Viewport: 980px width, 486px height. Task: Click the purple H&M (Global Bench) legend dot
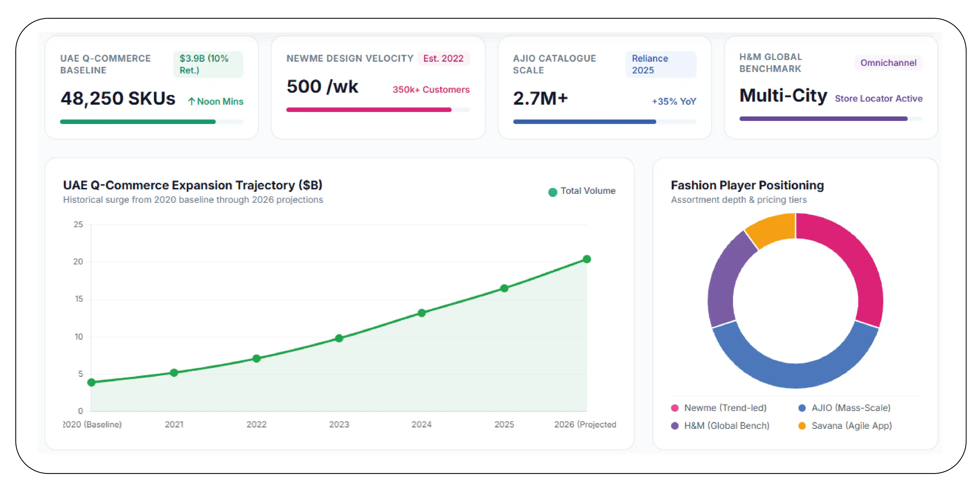coord(675,426)
